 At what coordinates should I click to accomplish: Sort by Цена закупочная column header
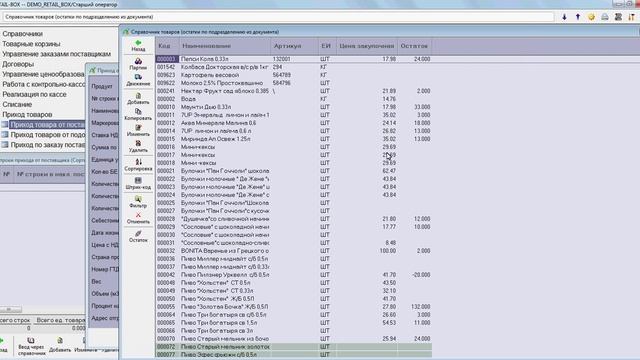[x=367, y=46]
